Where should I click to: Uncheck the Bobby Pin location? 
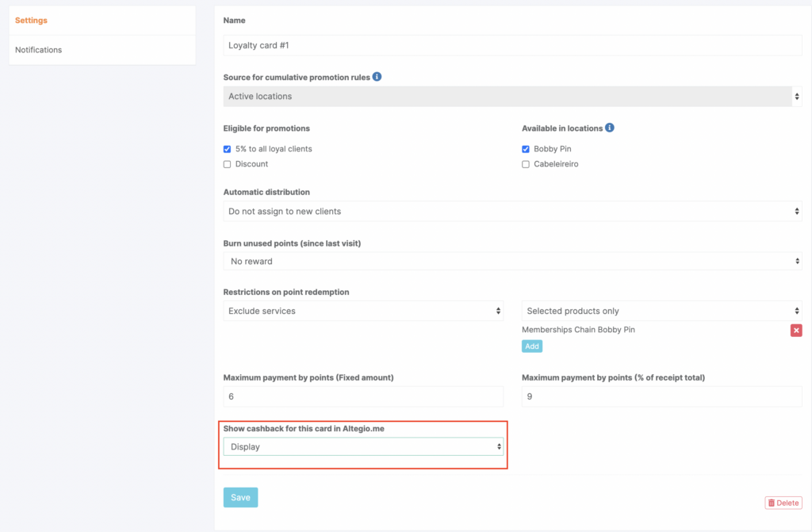click(x=526, y=149)
